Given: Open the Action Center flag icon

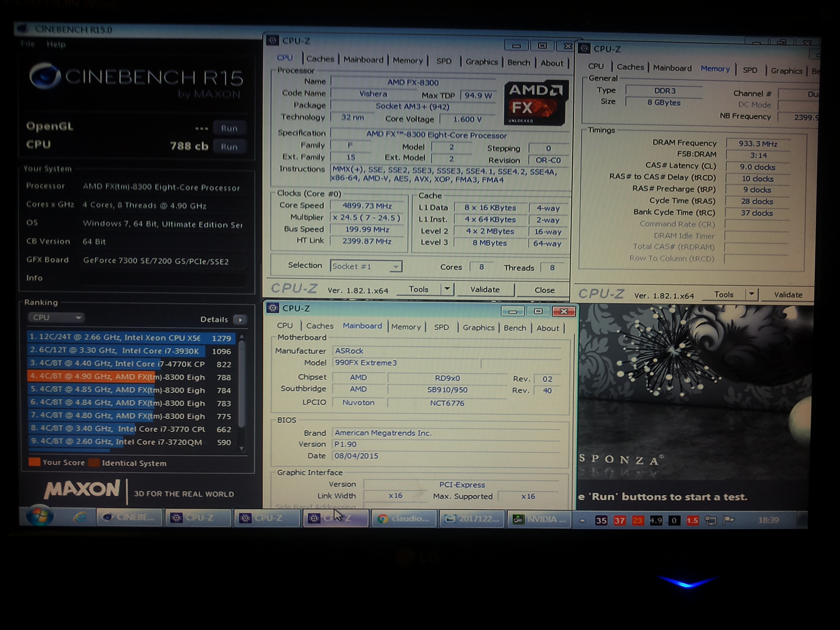Looking at the screenshot, I should tap(729, 520).
